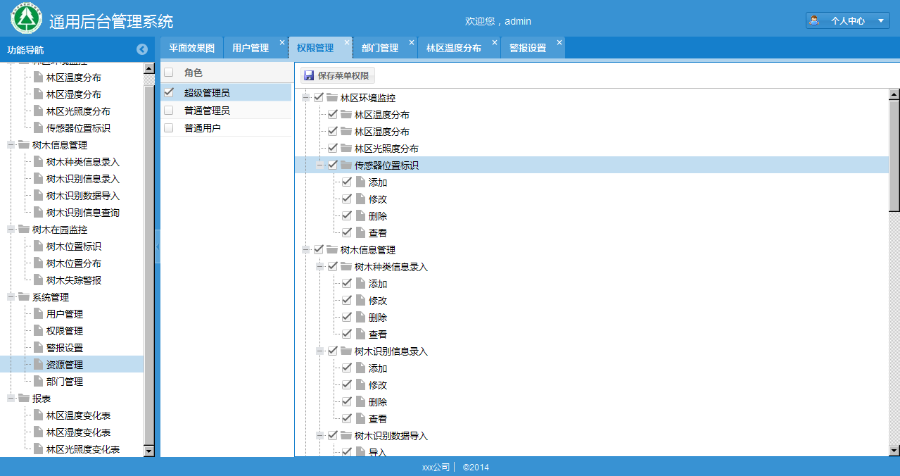Uncheck the 超级管理员 role checkbox
900x476 pixels.
pyautogui.click(x=169, y=92)
